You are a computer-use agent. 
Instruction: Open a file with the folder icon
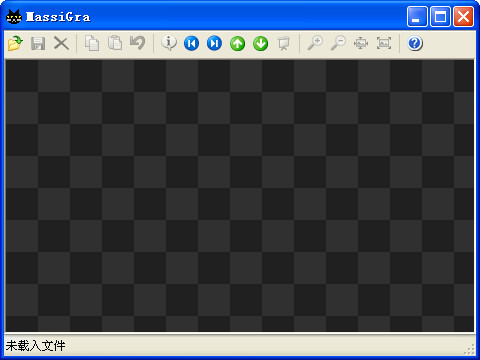pos(15,43)
